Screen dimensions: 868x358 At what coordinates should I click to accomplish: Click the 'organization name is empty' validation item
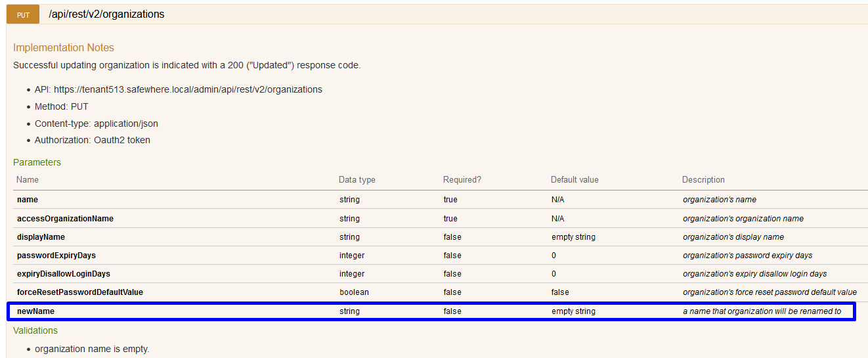[x=92, y=349]
